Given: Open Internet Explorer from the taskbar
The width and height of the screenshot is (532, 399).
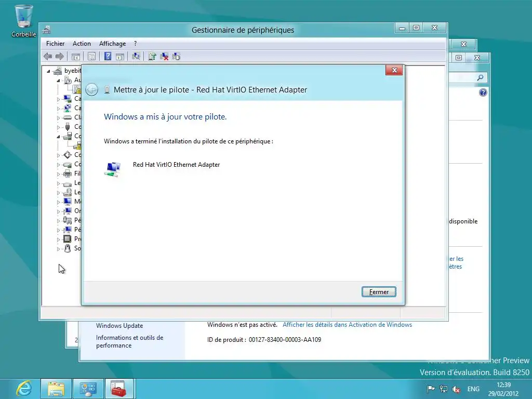Looking at the screenshot, I should [24, 389].
